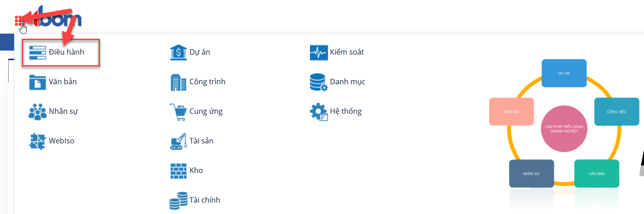Viewport: 644px width, 214px height.
Task: Click the Danh mục text link
Action: (x=348, y=82)
